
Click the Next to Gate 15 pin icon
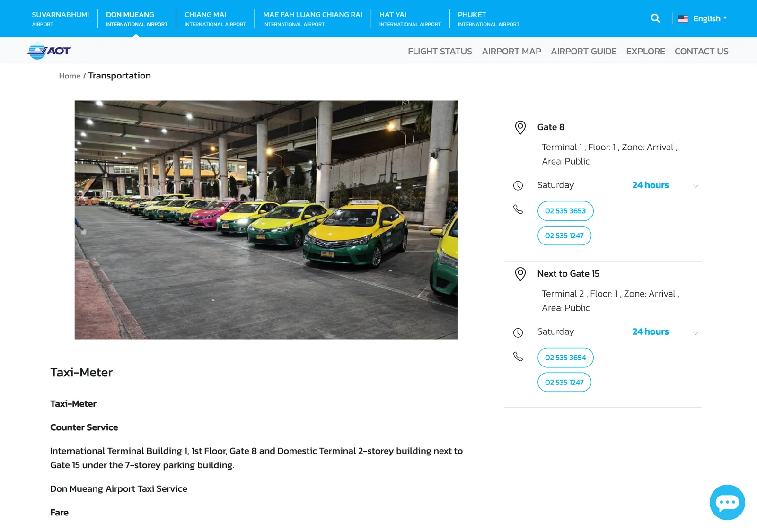[520, 274]
